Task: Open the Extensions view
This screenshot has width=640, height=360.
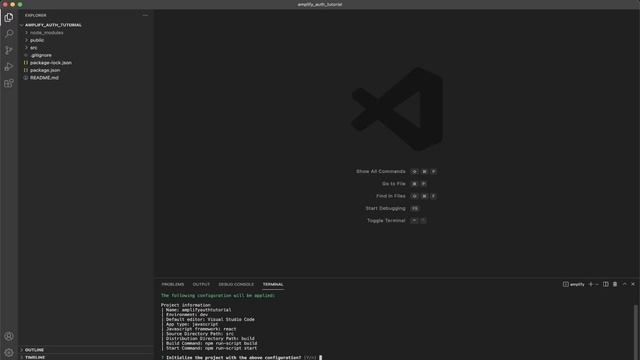Action: 9,83
